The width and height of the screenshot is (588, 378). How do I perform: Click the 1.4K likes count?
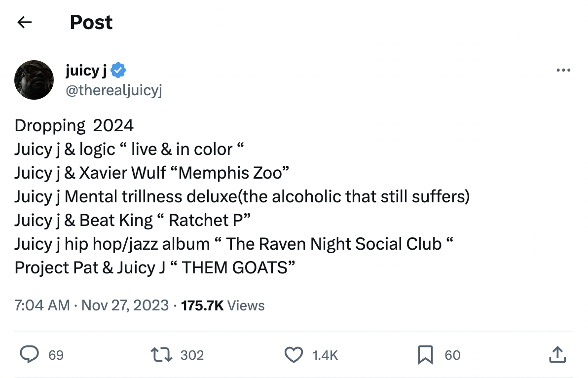coord(326,355)
